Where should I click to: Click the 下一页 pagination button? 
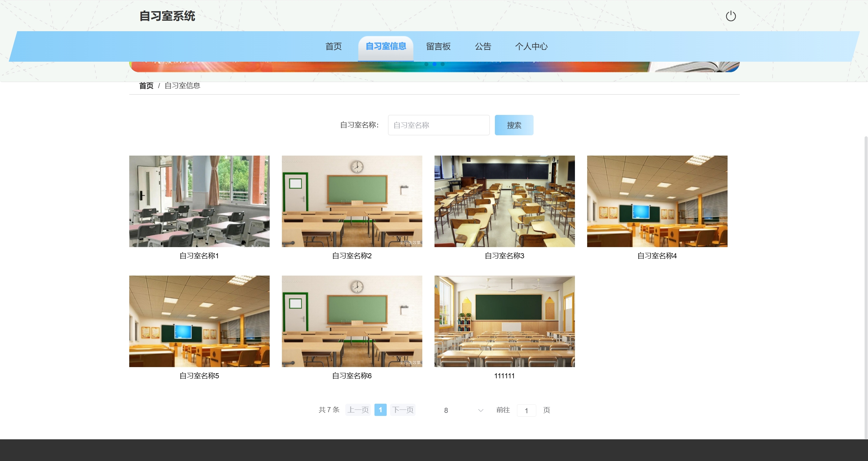(x=403, y=410)
